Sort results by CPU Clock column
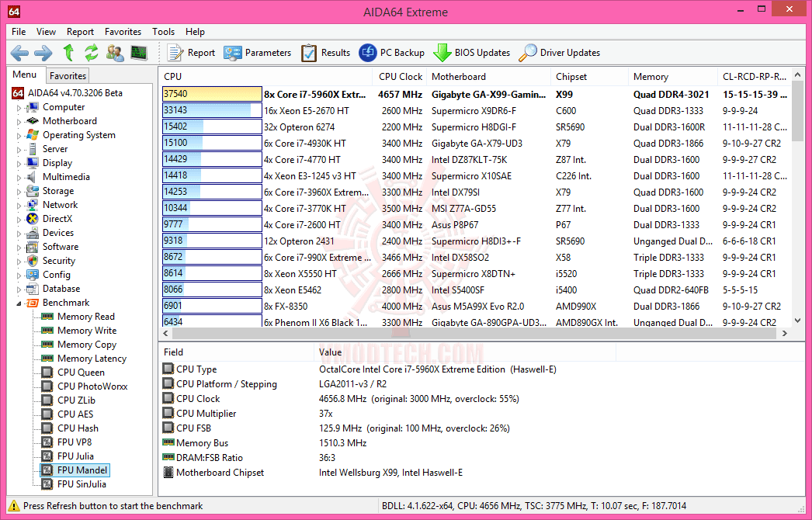Image resolution: width=812 pixels, height=520 pixels. click(400, 77)
